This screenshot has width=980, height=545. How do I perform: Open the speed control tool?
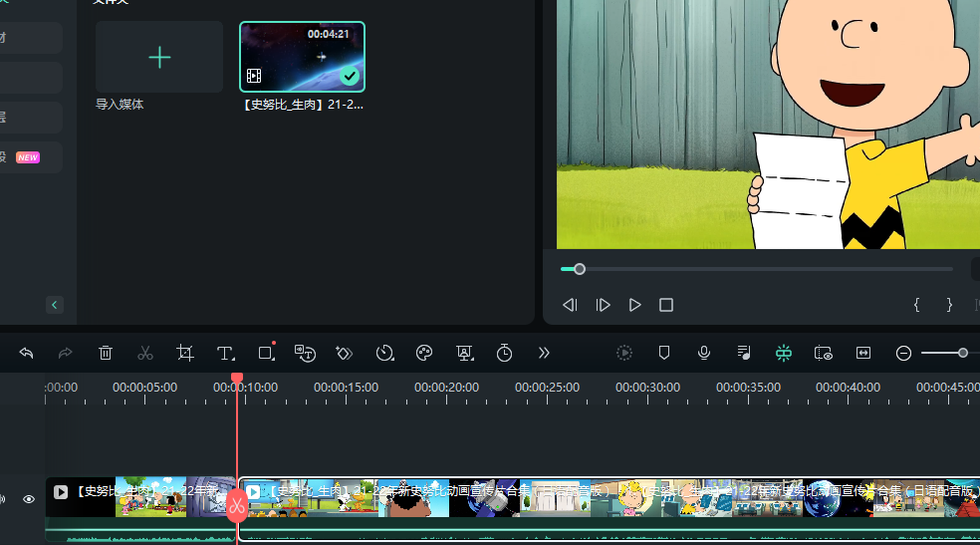(x=384, y=353)
